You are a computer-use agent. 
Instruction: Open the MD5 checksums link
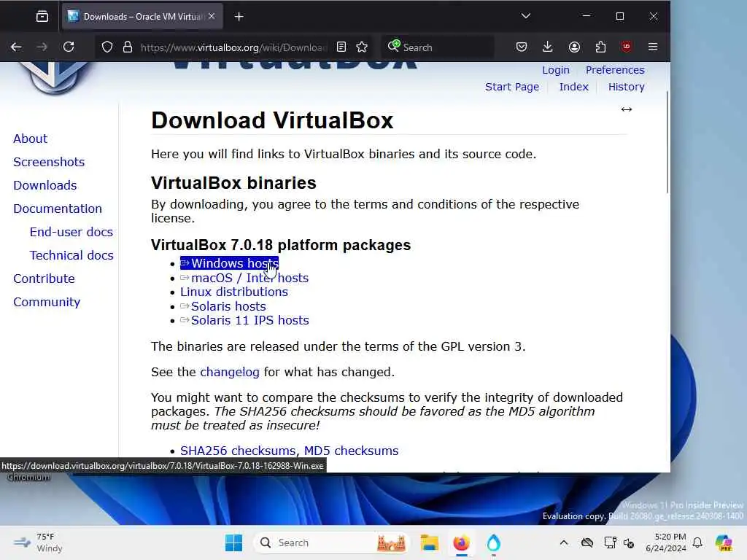pos(351,451)
